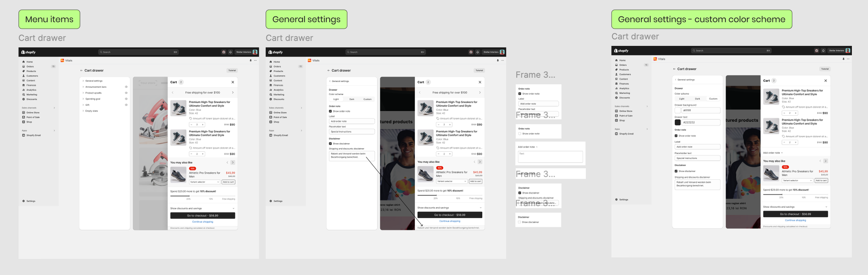
Task: Uncheck Show disclaimer in middle General settings frame
Action: pyautogui.click(x=330, y=144)
